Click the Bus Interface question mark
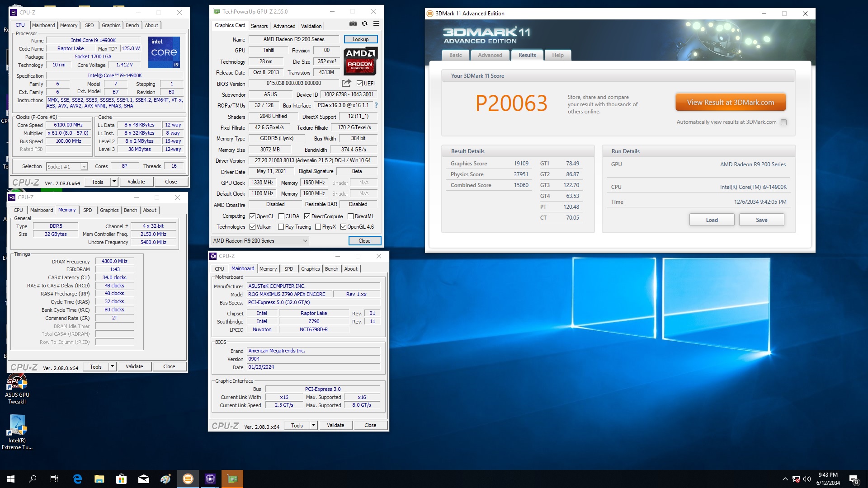868x488 pixels. click(376, 105)
